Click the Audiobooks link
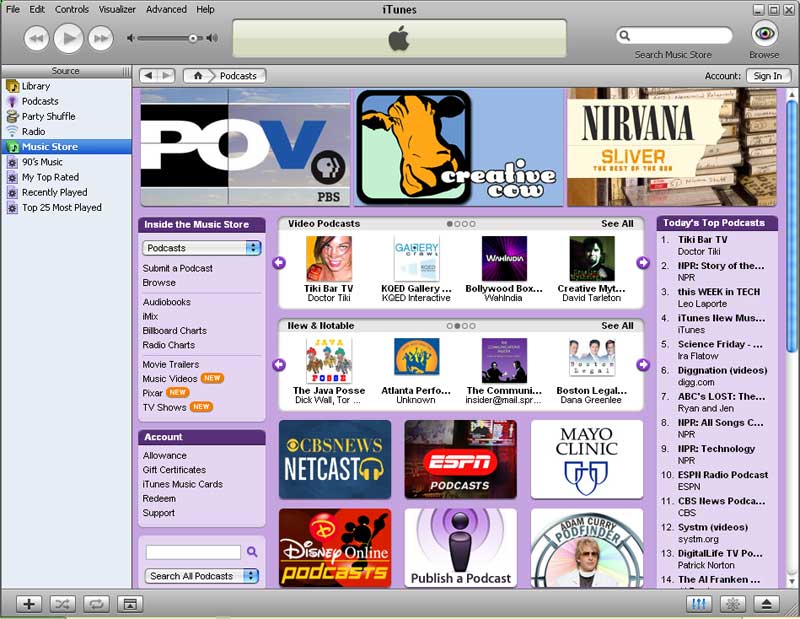This screenshot has width=800, height=619. pyautogui.click(x=166, y=302)
